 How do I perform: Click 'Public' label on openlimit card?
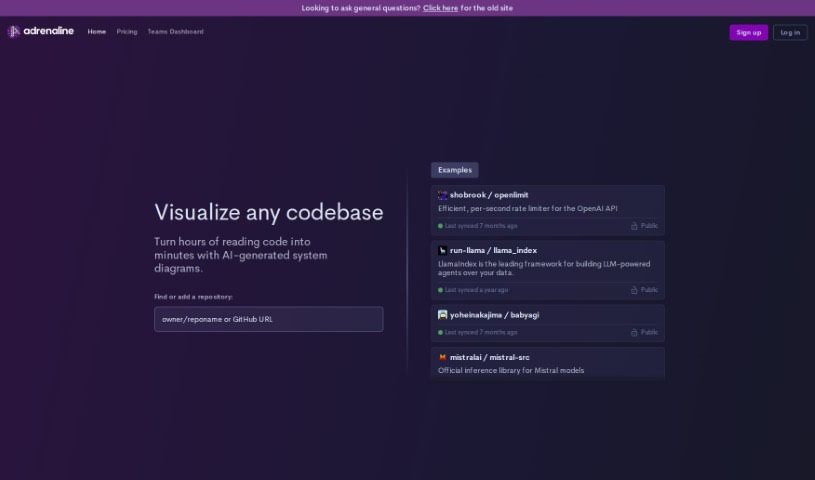point(649,226)
